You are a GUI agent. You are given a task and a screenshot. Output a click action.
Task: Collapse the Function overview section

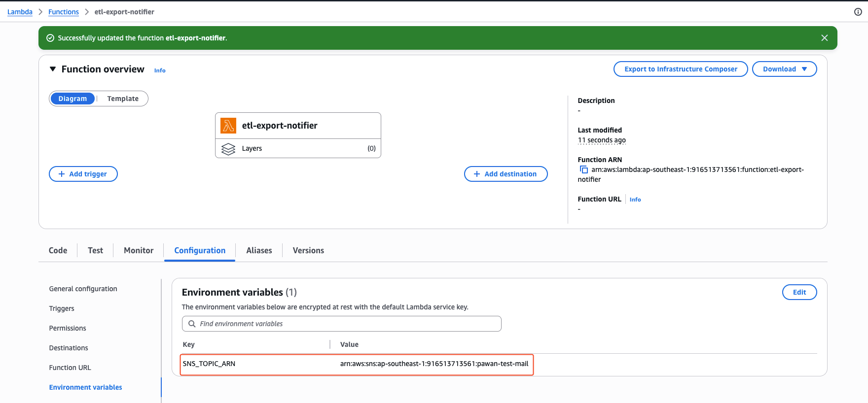pos(53,69)
